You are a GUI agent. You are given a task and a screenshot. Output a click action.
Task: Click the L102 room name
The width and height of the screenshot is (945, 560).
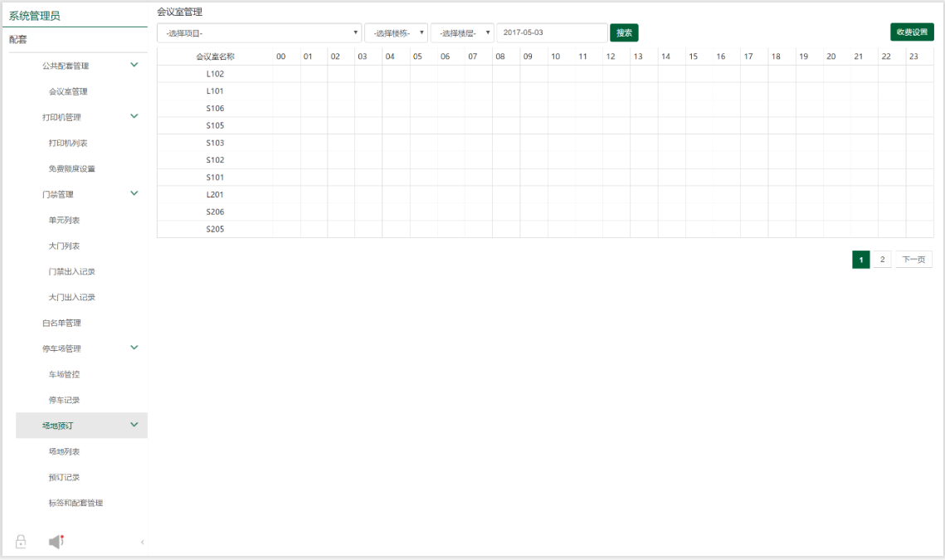click(x=215, y=74)
